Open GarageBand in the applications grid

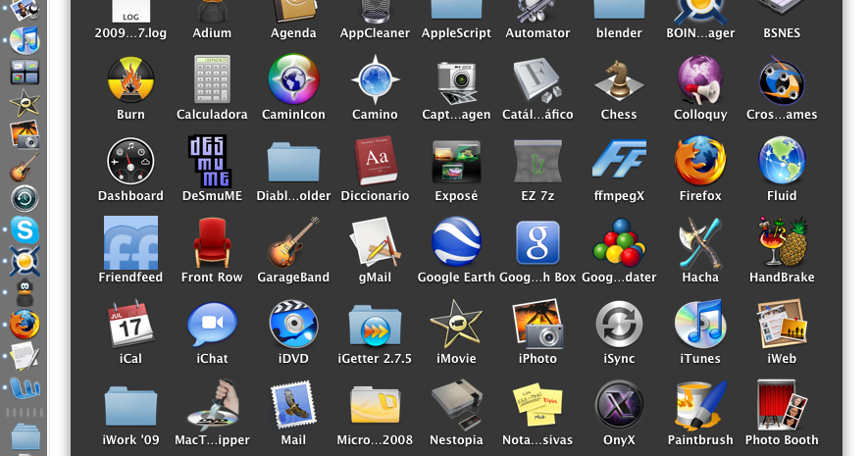(293, 242)
